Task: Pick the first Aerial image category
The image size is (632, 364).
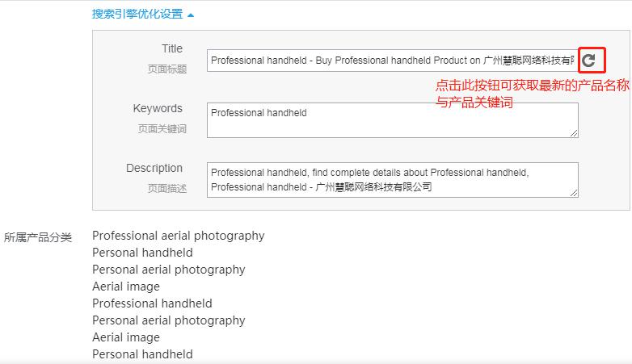Action: 126,287
